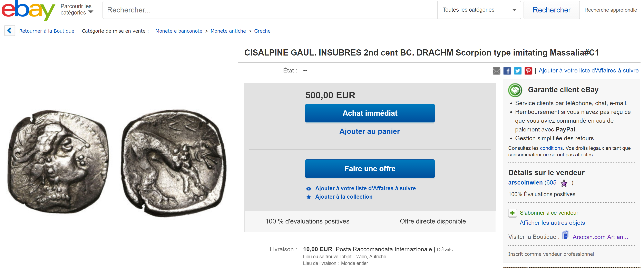This screenshot has width=644, height=268.
Task: Expand Parcourir les catégories menu
Action: (77, 10)
